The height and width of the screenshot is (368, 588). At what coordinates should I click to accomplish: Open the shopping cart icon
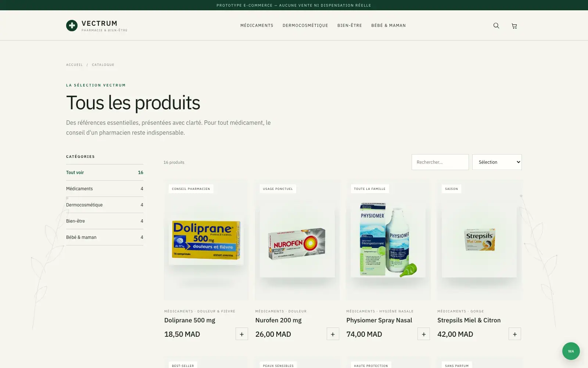pos(514,26)
